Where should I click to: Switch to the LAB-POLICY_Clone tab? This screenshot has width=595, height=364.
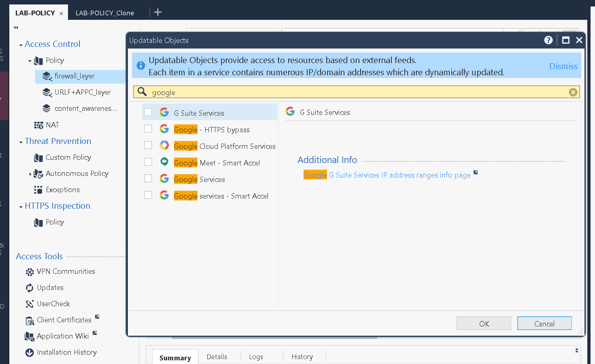click(x=104, y=13)
